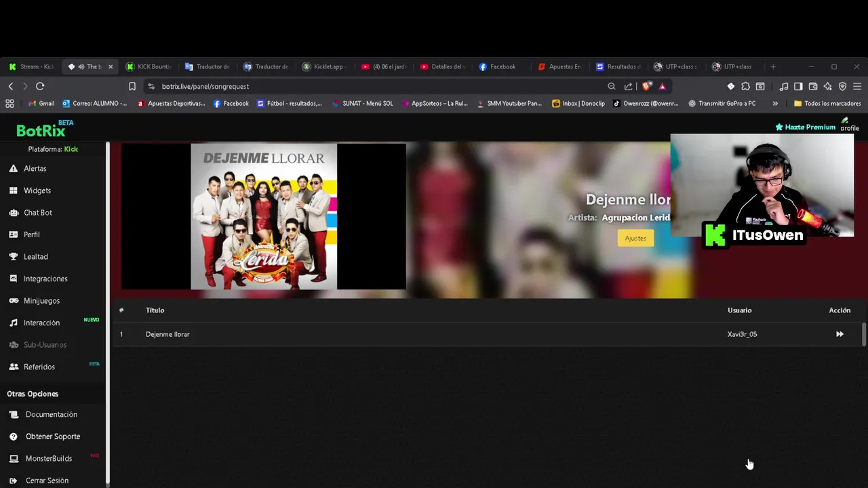Click Hazte Premium link
This screenshot has height=488, width=868.
[x=805, y=127]
